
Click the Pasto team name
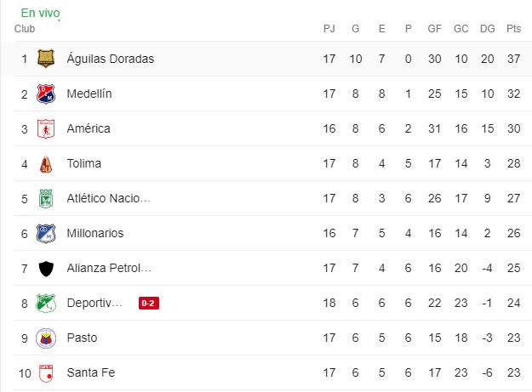point(82,338)
